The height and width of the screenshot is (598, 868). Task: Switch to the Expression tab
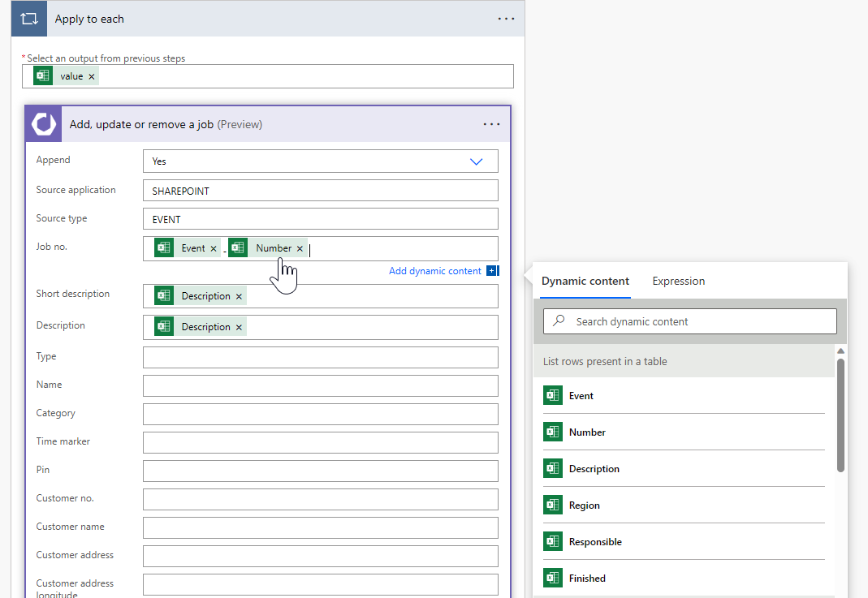(x=678, y=281)
